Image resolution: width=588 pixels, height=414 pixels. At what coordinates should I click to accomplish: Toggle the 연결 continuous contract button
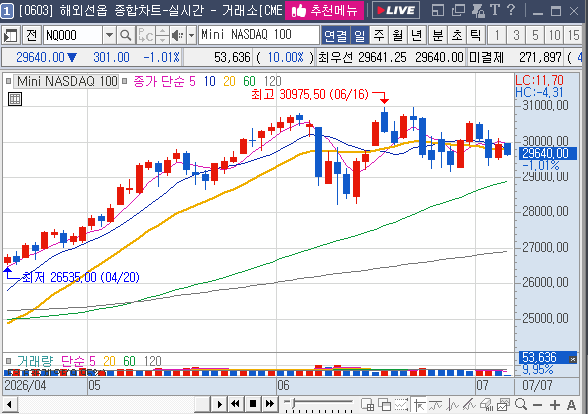(336, 36)
